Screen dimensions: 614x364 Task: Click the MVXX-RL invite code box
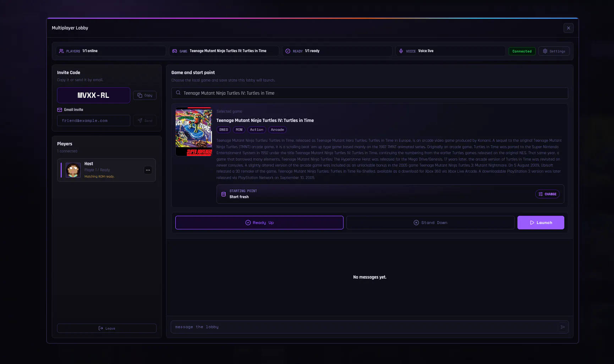93,95
